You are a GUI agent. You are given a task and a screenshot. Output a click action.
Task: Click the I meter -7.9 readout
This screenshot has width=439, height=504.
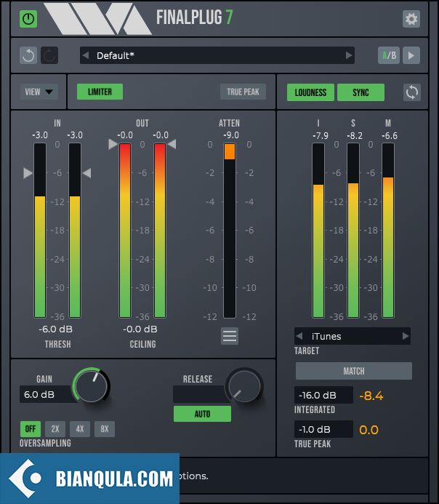[321, 136]
